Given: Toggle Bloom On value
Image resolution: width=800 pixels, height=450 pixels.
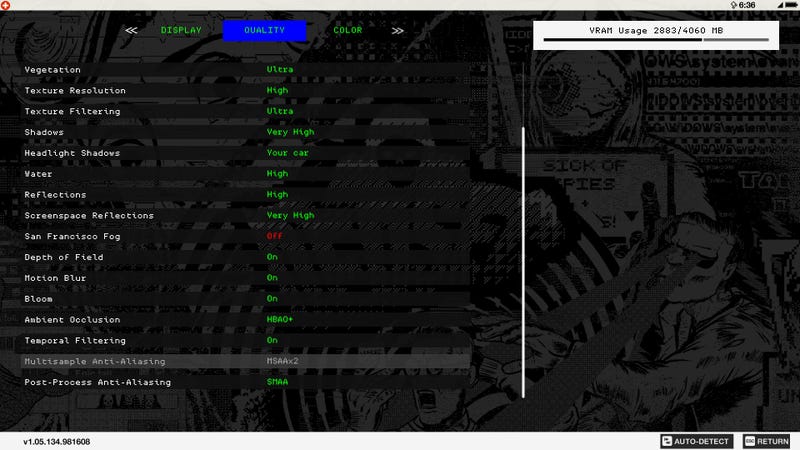Looking at the screenshot, I should (272, 299).
